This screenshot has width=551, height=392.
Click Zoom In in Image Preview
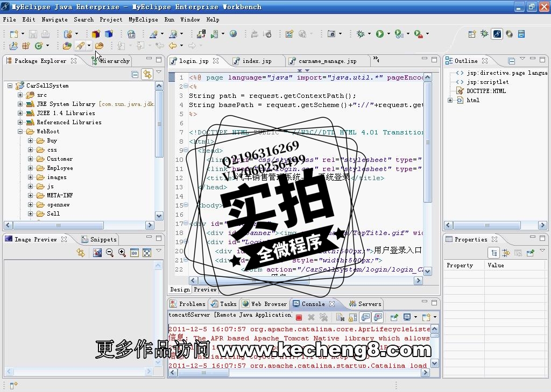click(122, 253)
